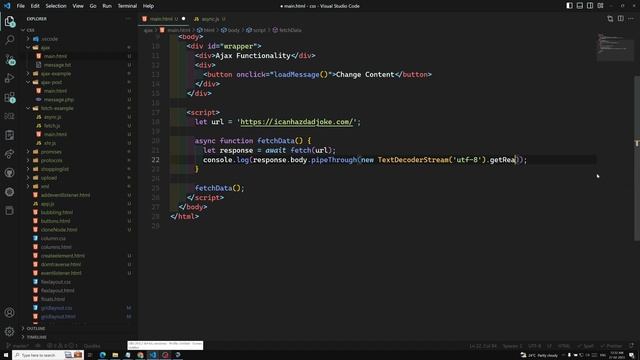Click the editor vertical scrollbar
This screenshot has width=640, height=360.
click(637, 157)
